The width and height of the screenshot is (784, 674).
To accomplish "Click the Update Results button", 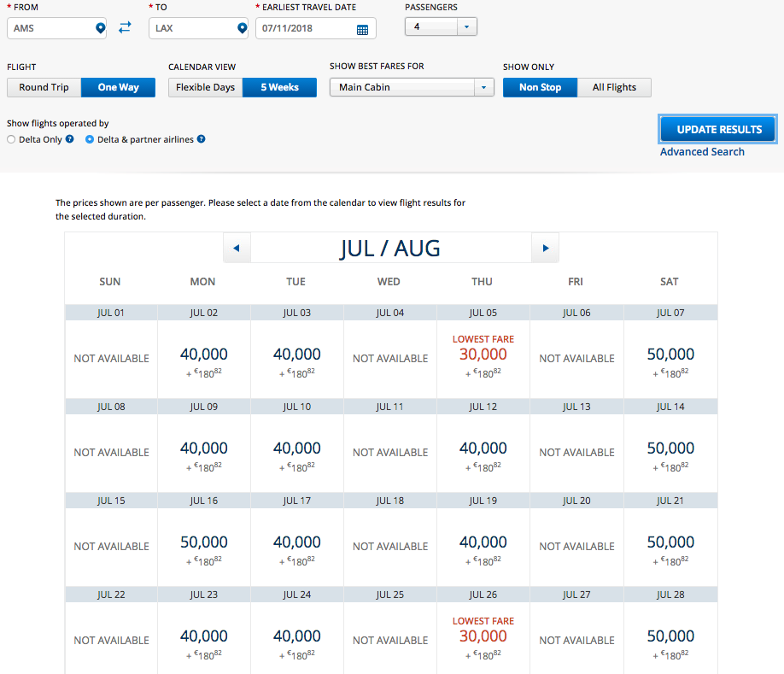I will [x=718, y=129].
